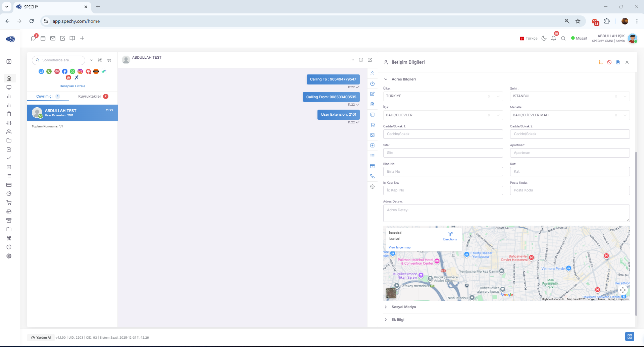Open gear icon in chat side strip
Image resolution: width=644 pixels, height=347 pixels.
(373, 187)
